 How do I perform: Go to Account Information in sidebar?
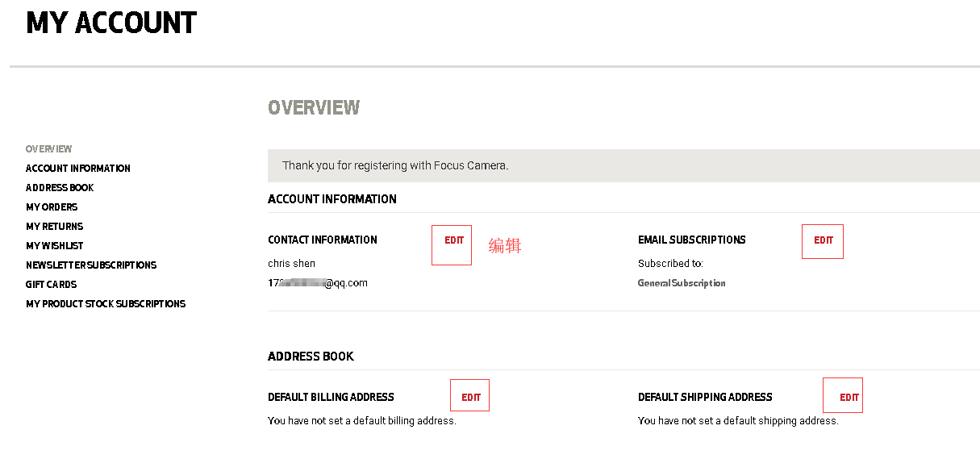(x=78, y=169)
